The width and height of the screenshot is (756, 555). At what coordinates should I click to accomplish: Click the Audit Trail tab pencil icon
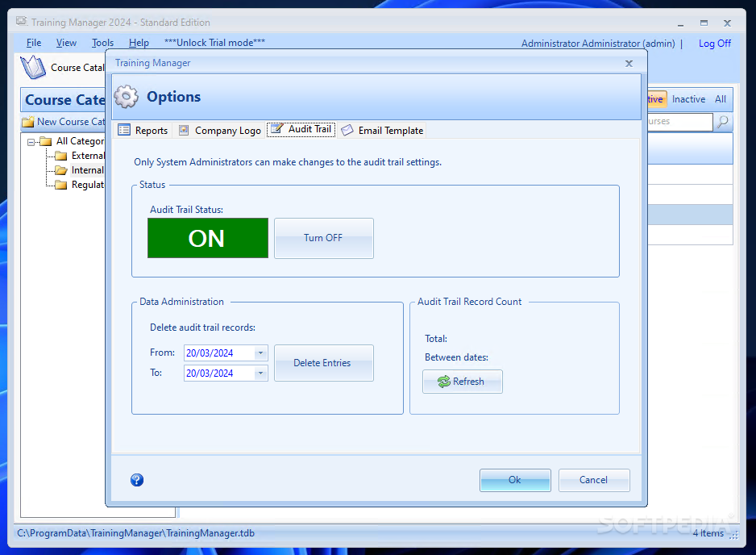tap(276, 129)
